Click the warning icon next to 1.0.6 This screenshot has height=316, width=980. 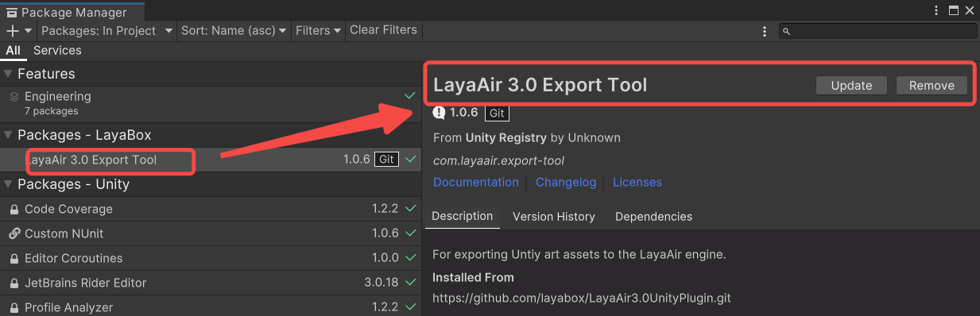pyautogui.click(x=440, y=113)
